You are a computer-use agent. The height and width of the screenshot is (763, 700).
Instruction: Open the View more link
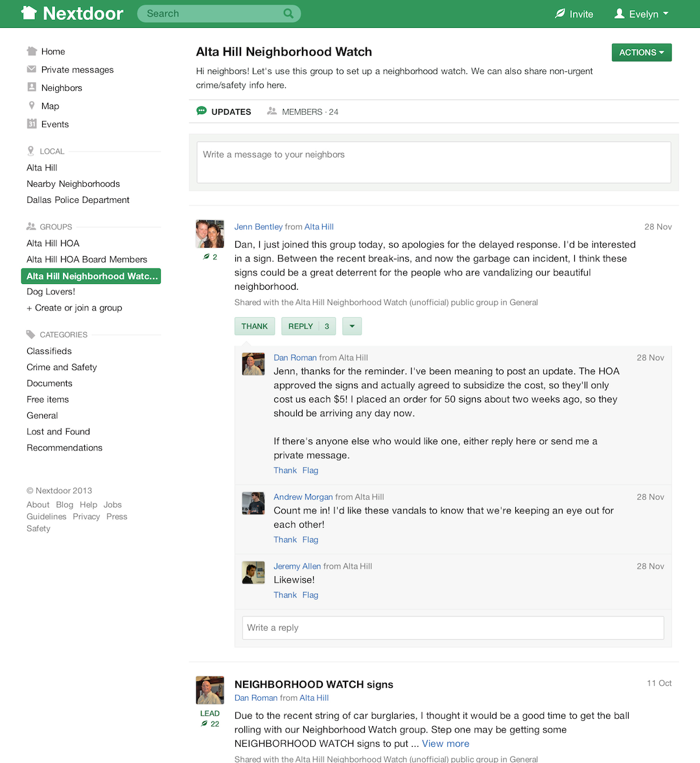tap(445, 744)
